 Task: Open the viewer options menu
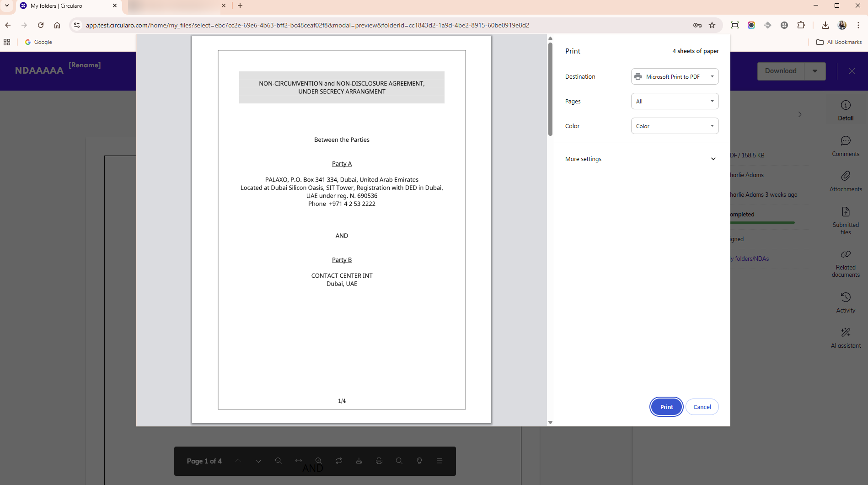click(439, 461)
